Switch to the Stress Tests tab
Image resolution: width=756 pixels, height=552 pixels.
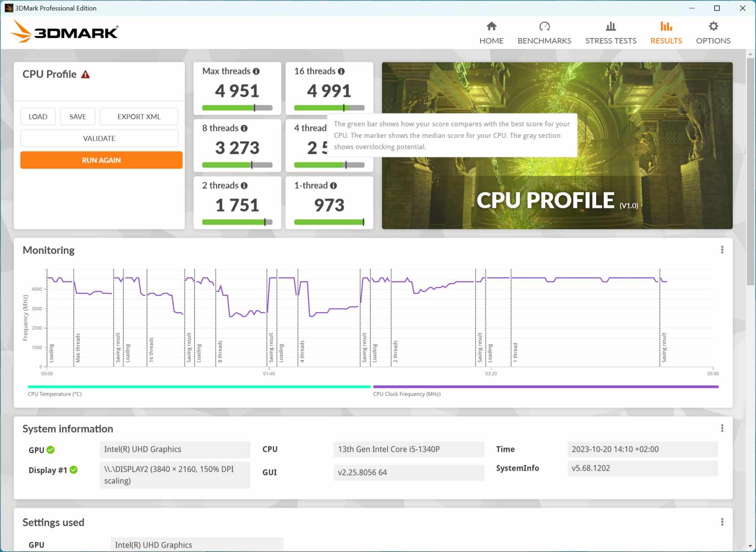click(x=610, y=33)
